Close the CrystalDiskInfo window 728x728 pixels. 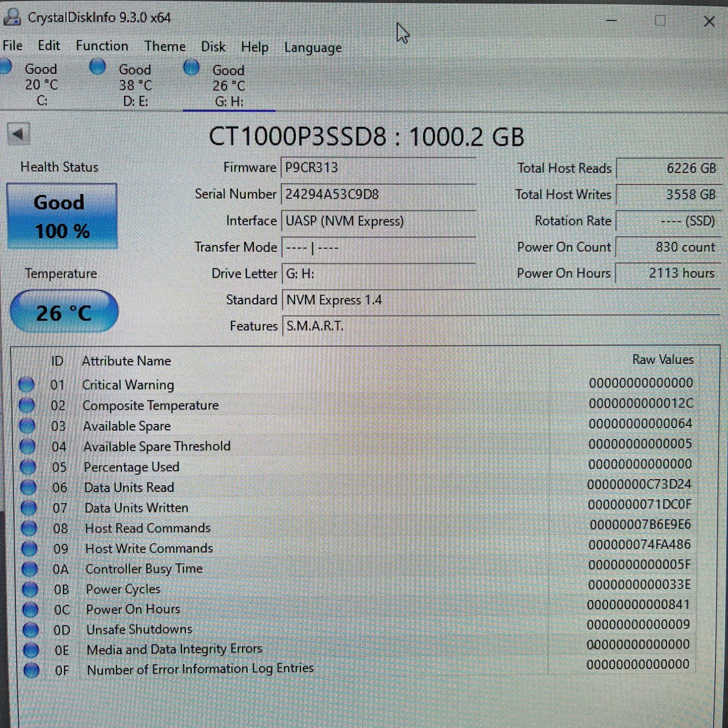pos(709,21)
